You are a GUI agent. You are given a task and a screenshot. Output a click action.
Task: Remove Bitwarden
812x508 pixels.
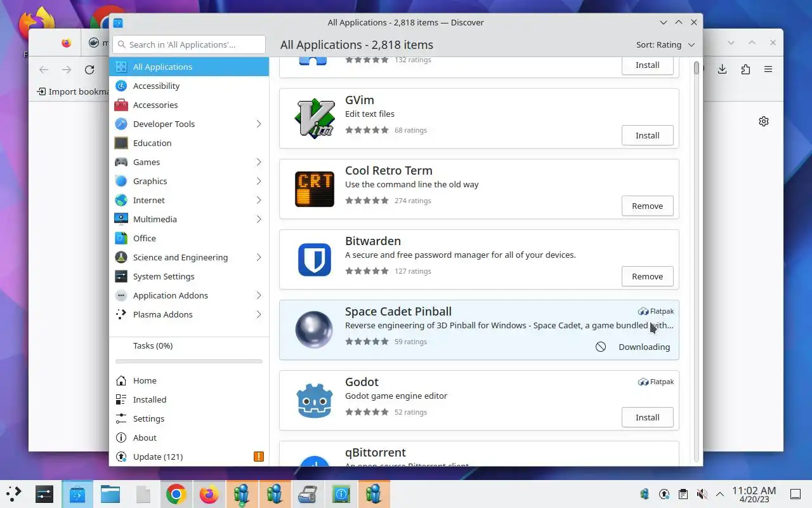pos(647,276)
